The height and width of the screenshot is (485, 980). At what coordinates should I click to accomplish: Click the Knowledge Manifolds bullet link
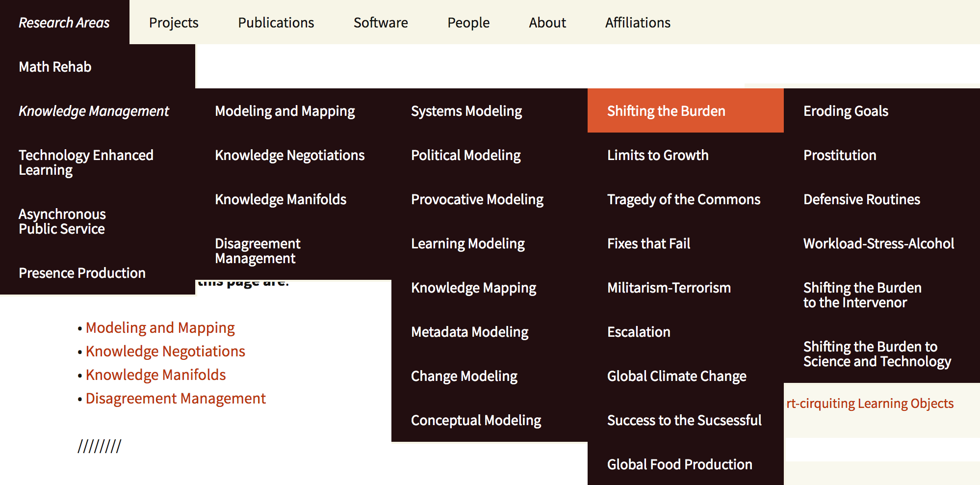pos(155,375)
